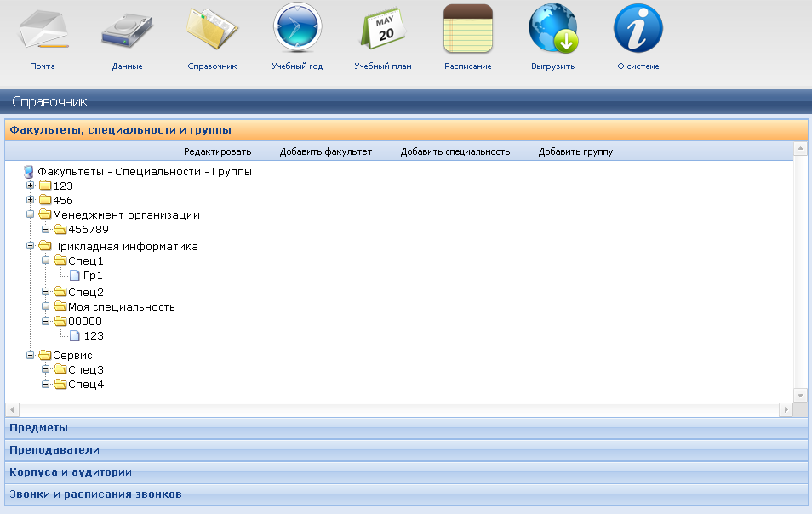Select the root Факультеты - Специальности - Группы row
This screenshot has height=514, width=812.
(x=145, y=171)
